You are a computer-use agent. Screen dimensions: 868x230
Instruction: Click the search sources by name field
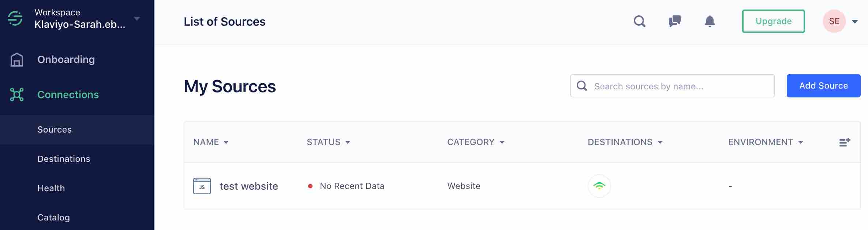tap(671, 85)
